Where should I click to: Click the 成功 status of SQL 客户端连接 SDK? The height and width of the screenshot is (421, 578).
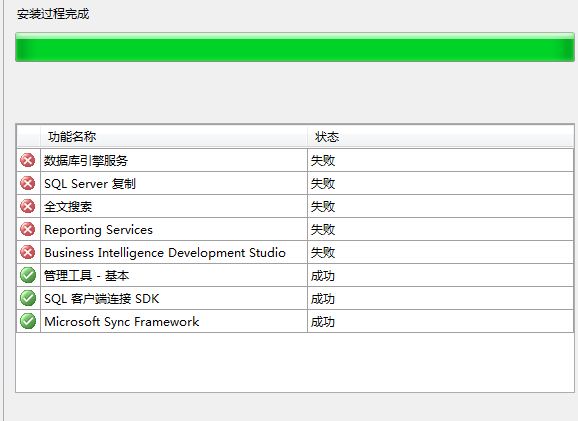click(x=323, y=299)
